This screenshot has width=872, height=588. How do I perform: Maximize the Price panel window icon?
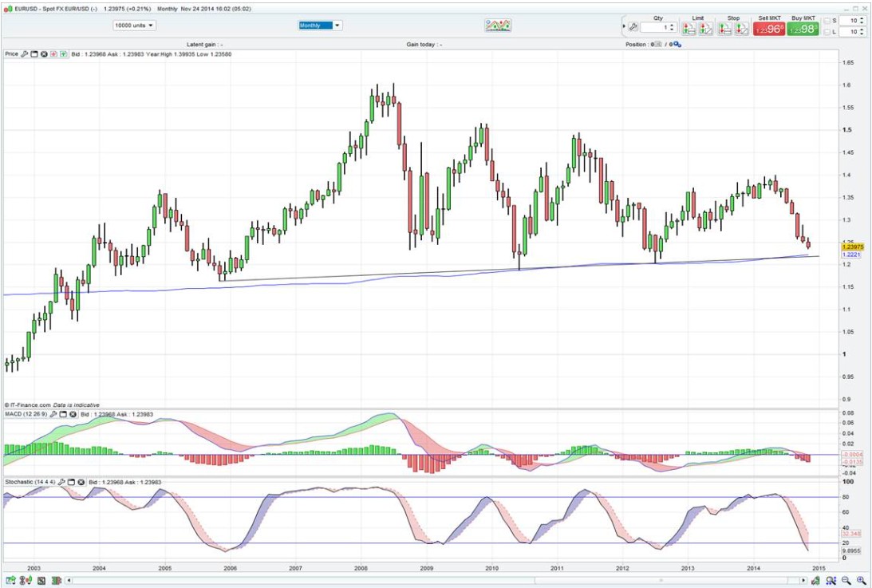(x=34, y=54)
